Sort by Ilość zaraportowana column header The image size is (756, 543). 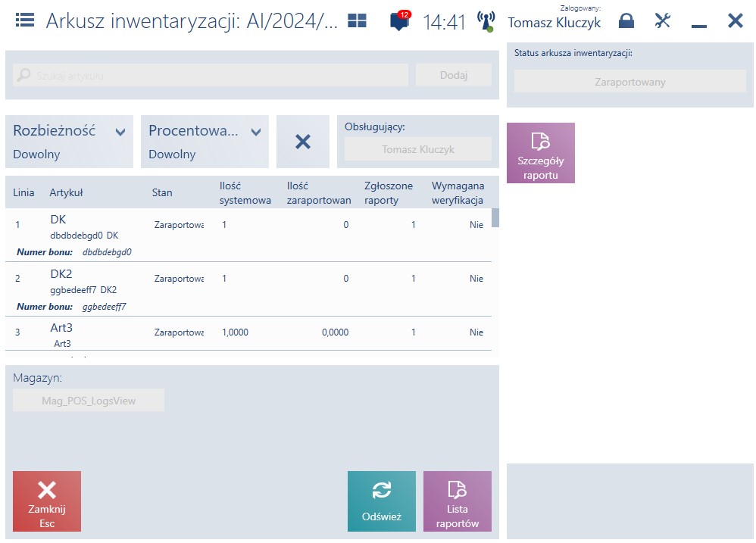tap(319, 192)
